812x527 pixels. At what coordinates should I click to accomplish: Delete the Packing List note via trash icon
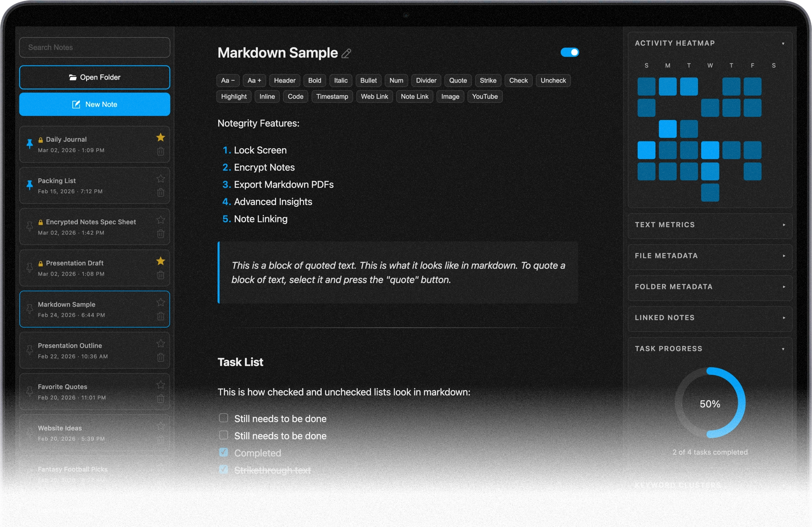click(161, 193)
